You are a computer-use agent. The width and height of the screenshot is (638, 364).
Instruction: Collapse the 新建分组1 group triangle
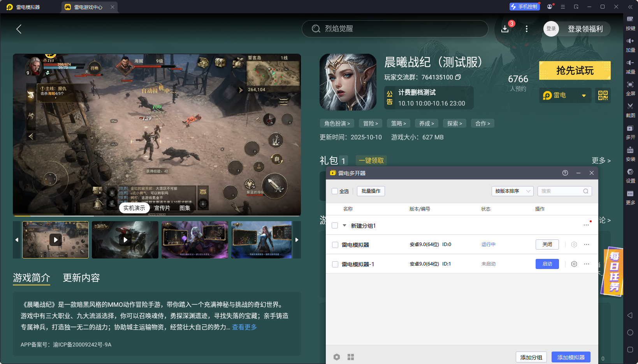[x=344, y=225]
